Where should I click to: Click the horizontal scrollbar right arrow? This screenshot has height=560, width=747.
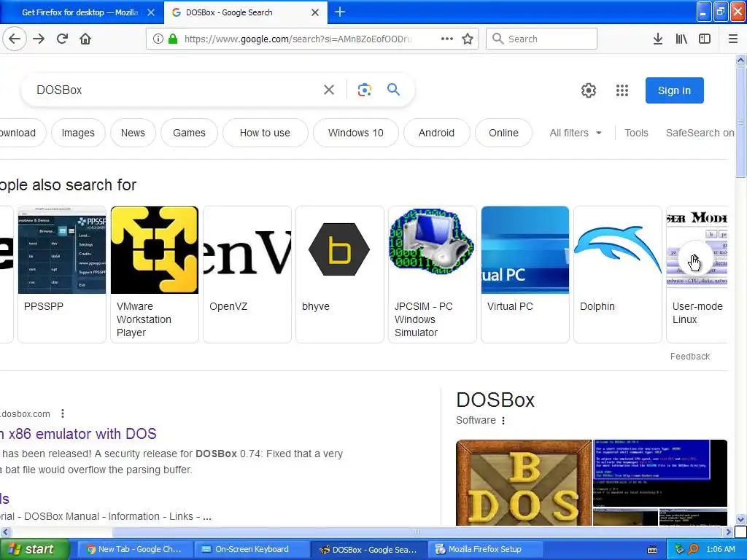pos(728,532)
